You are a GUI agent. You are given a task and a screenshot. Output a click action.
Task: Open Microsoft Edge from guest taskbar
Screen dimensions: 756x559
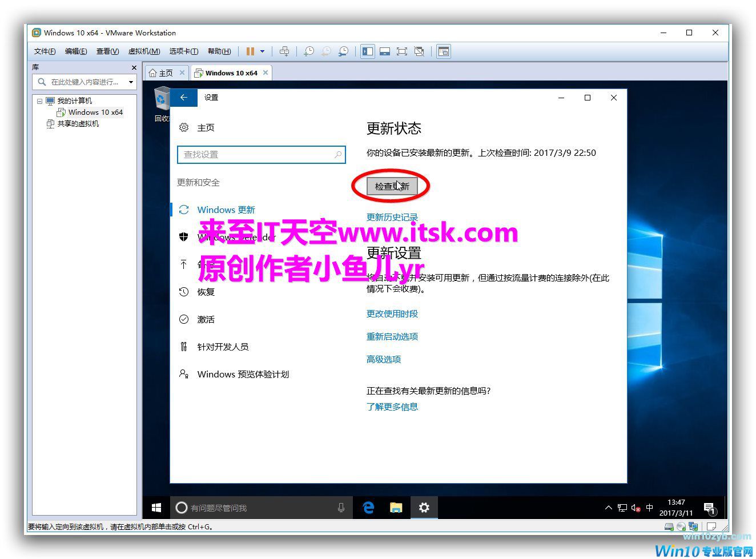pos(368,507)
